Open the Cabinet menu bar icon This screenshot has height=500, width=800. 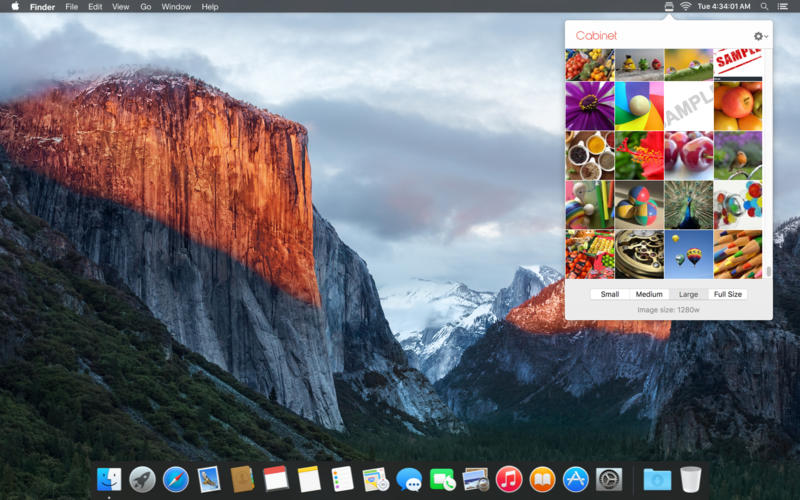(x=669, y=7)
